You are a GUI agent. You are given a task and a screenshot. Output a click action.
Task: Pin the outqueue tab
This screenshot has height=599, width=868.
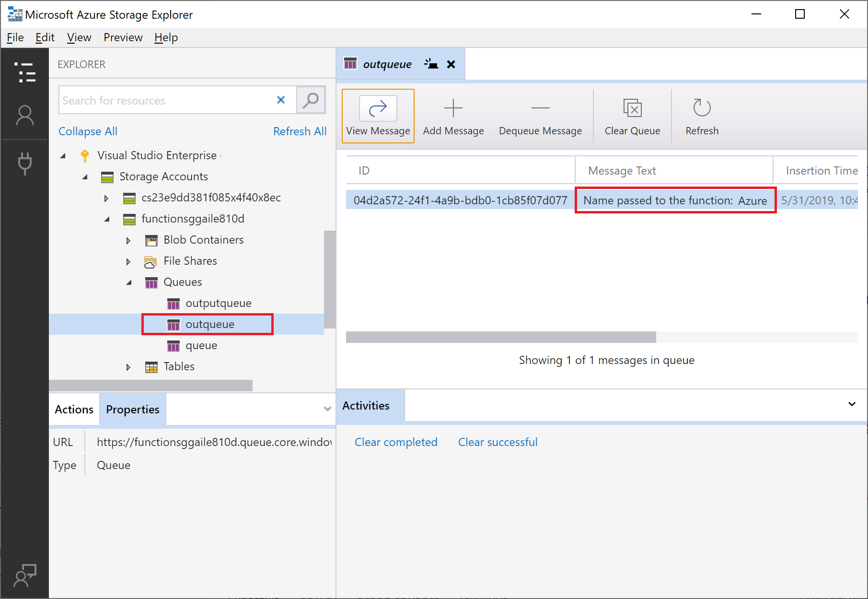tap(431, 63)
